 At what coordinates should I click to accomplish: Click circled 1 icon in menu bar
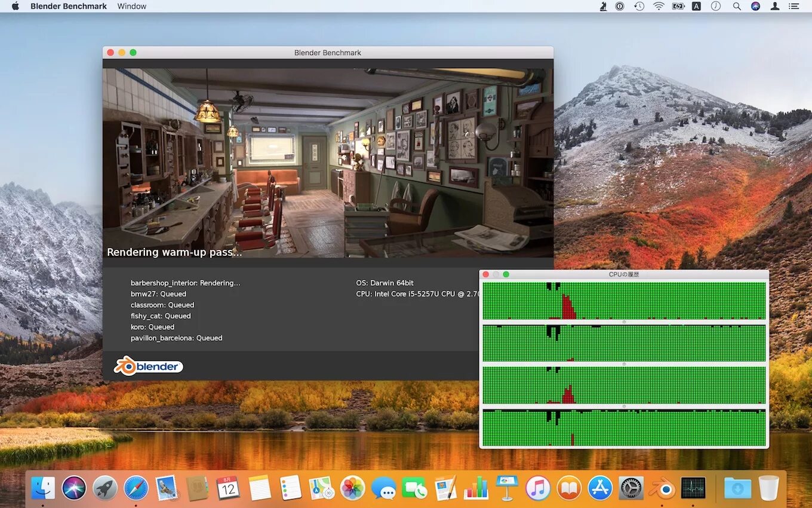620,6
